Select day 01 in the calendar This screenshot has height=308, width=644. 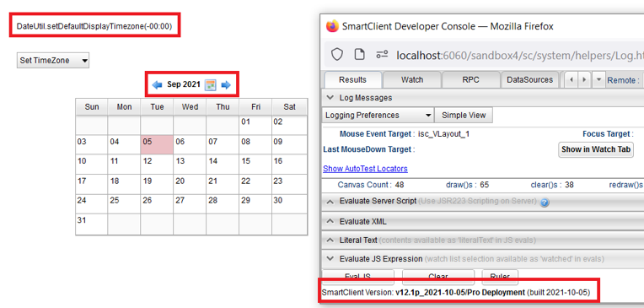pos(255,125)
